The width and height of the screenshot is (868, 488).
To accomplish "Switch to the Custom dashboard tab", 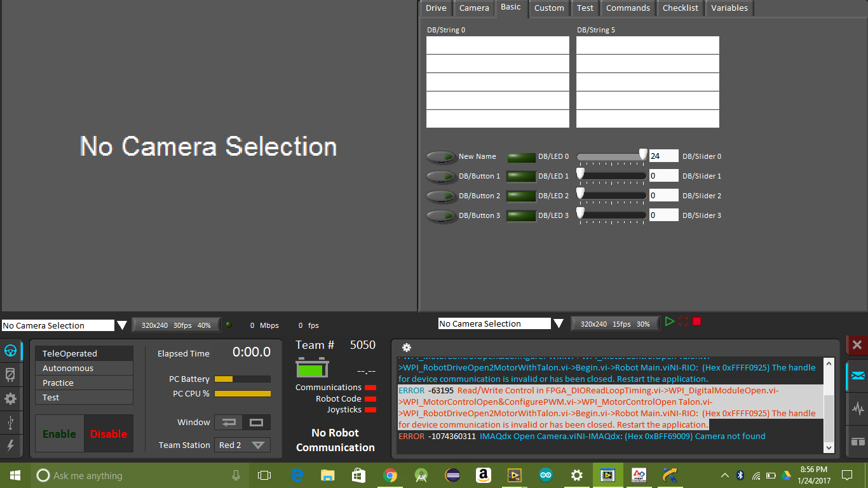I will tap(549, 8).
